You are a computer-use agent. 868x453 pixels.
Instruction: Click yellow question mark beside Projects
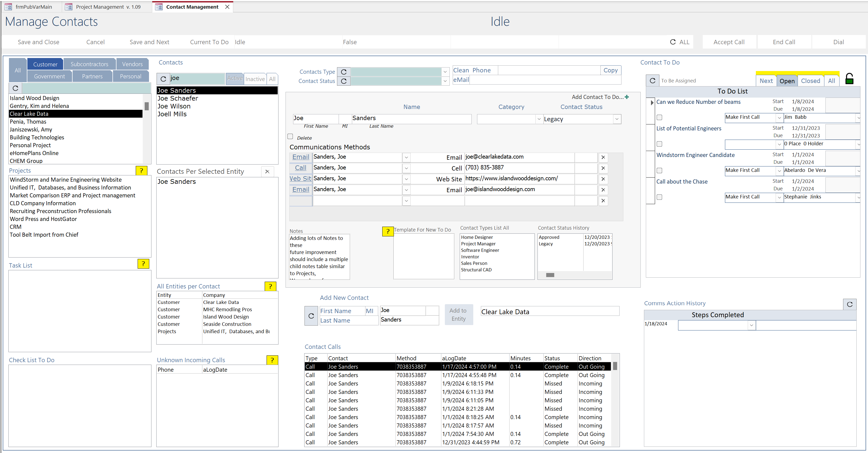[141, 171]
